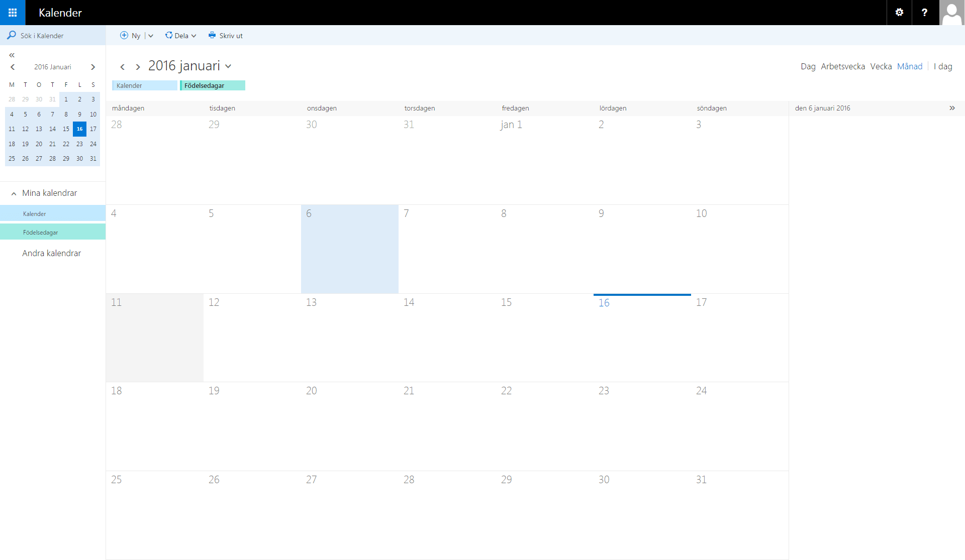The width and height of the screenshot is (965, 560).
Task: Toggle the Födelsedagar calendar in sidebar
Action: coord(53,232)
